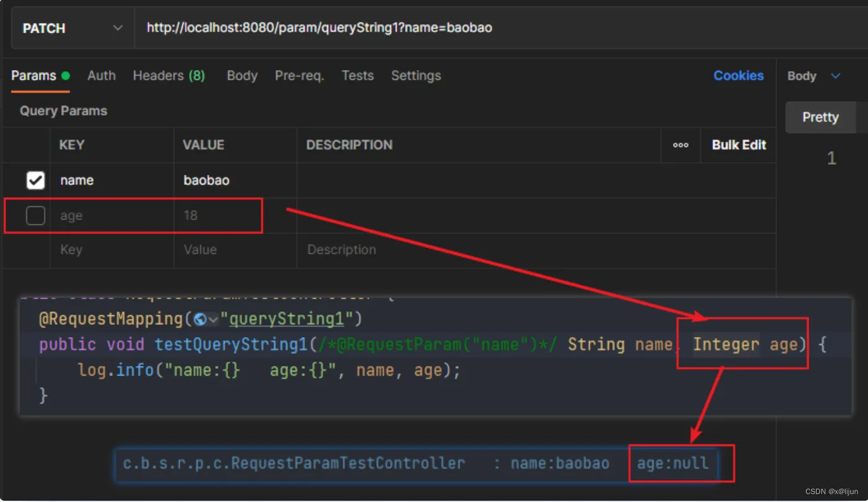Open the Tests tab

[x=358, y=76]
